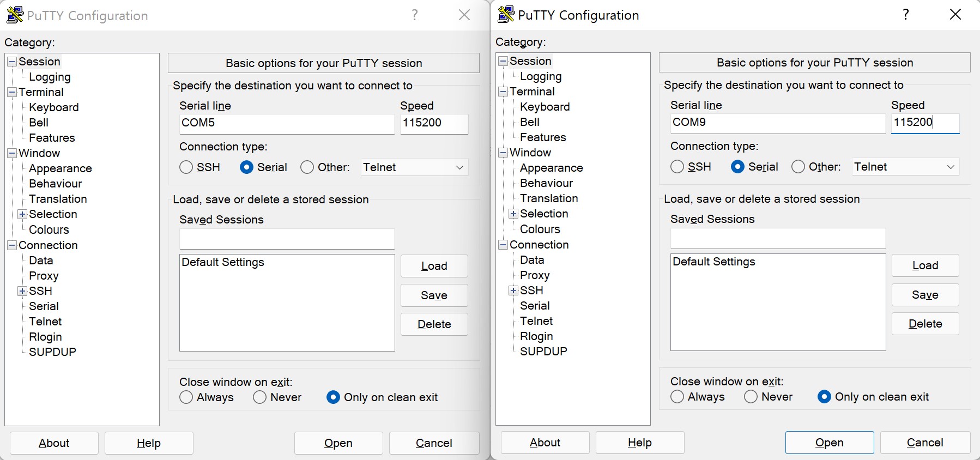Click Saved Sessions name field, right window
Image resolution: width=980 pixels, height=460 pixels.
point(778,238)
